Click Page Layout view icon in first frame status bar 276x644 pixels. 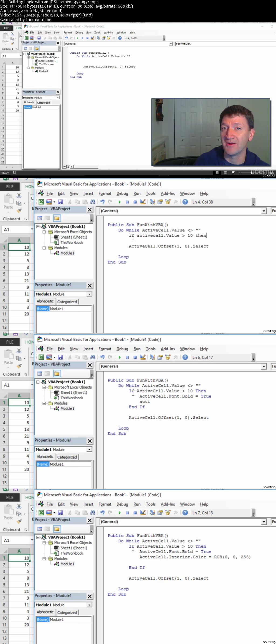(x=225, y=173)
